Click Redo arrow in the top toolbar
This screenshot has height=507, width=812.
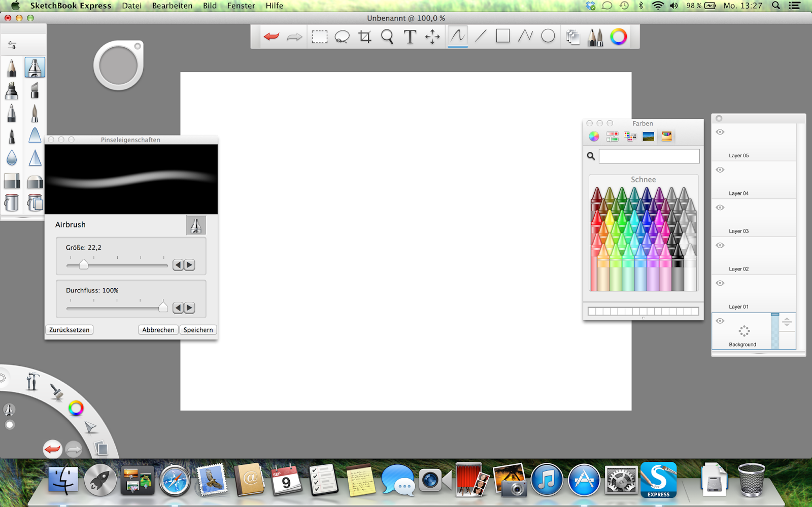click(x=294, y=37)
